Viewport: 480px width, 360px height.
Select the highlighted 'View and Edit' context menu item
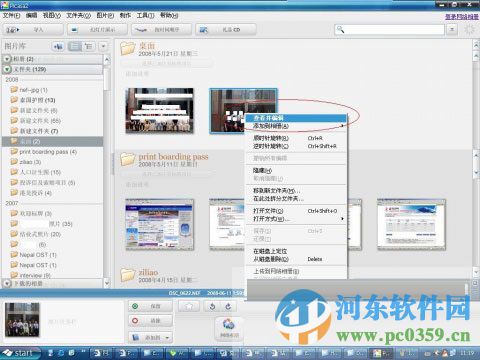coord(296,118)
